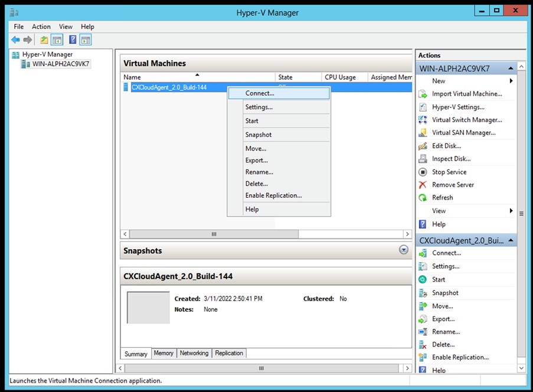Screen dimensions: 533x392
Task: Switch to the Networking tab
Action: coord(194,352)
